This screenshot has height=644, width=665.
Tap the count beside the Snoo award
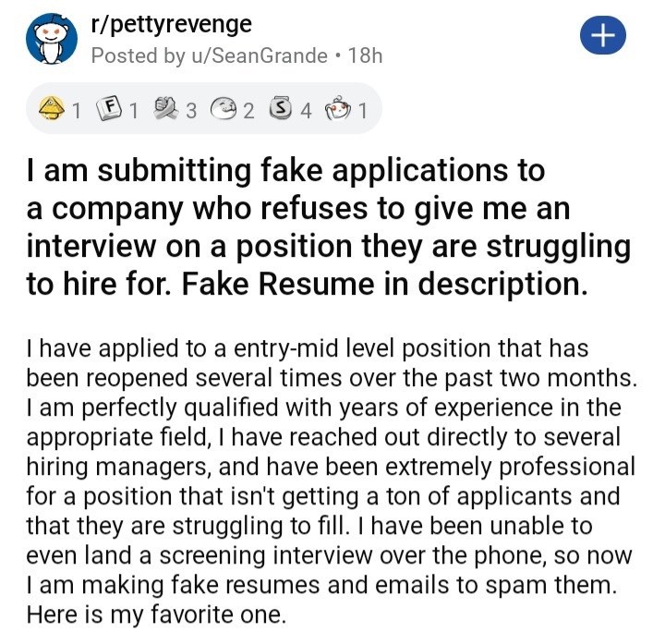pyautogui.click(x=363, y=112)
